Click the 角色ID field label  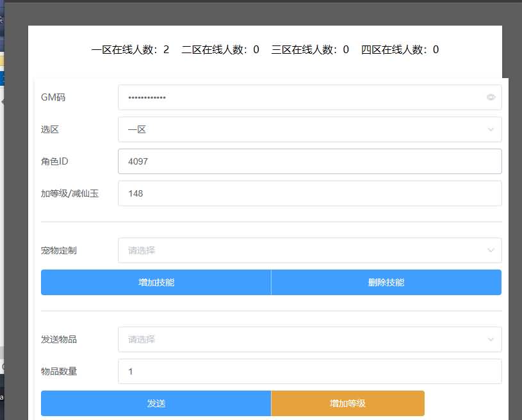tap(54, 161)
